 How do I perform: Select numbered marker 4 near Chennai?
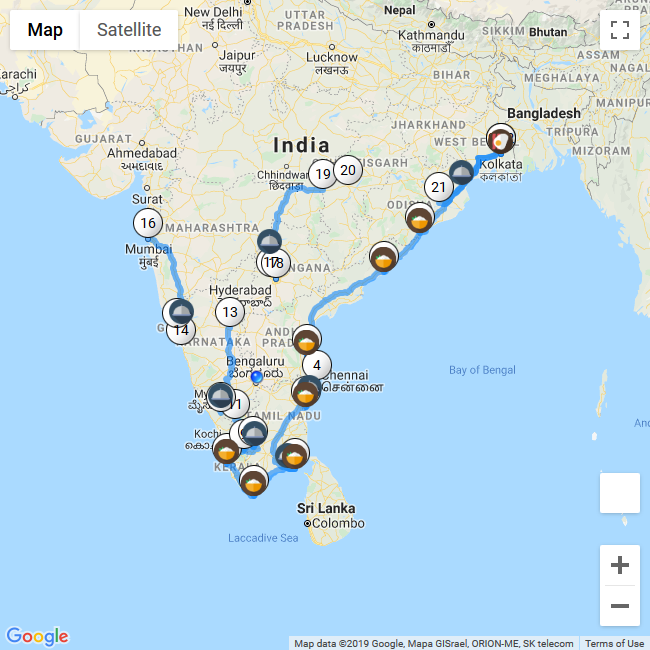[317, 365]
